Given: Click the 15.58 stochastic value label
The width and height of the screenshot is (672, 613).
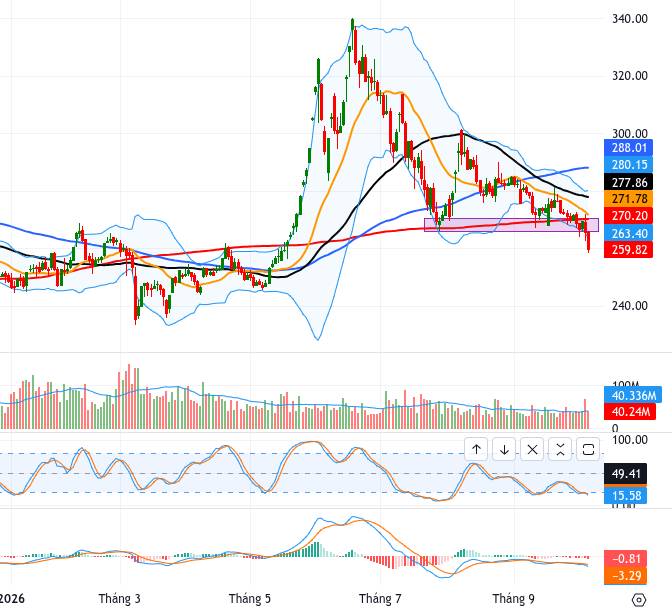Looking at the screenshot, I should click(x=625, y=496).
